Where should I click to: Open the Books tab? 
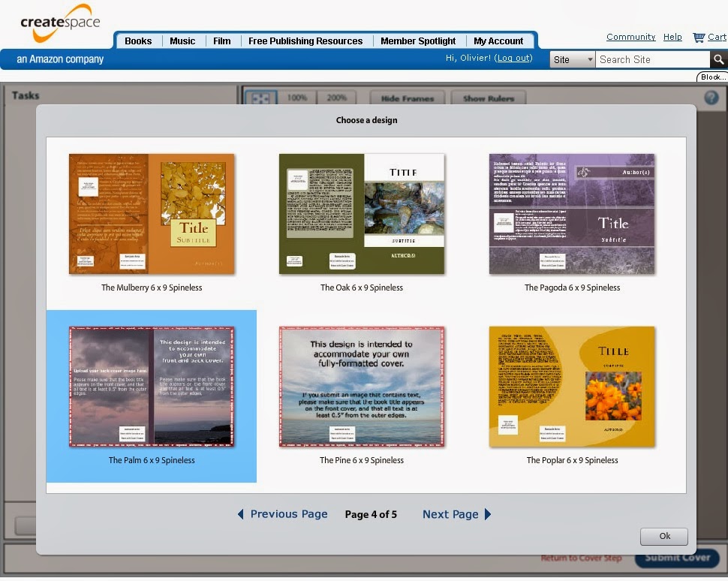click(x=138, y=41)
